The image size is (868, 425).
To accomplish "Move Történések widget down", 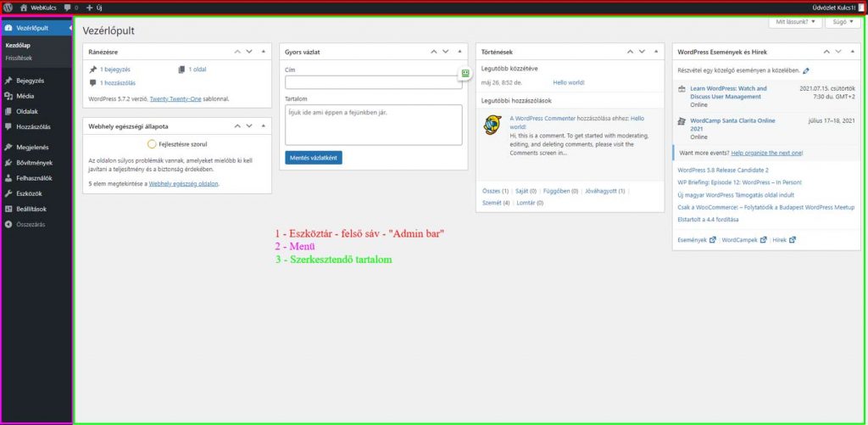I will click(x=643, y=52).
